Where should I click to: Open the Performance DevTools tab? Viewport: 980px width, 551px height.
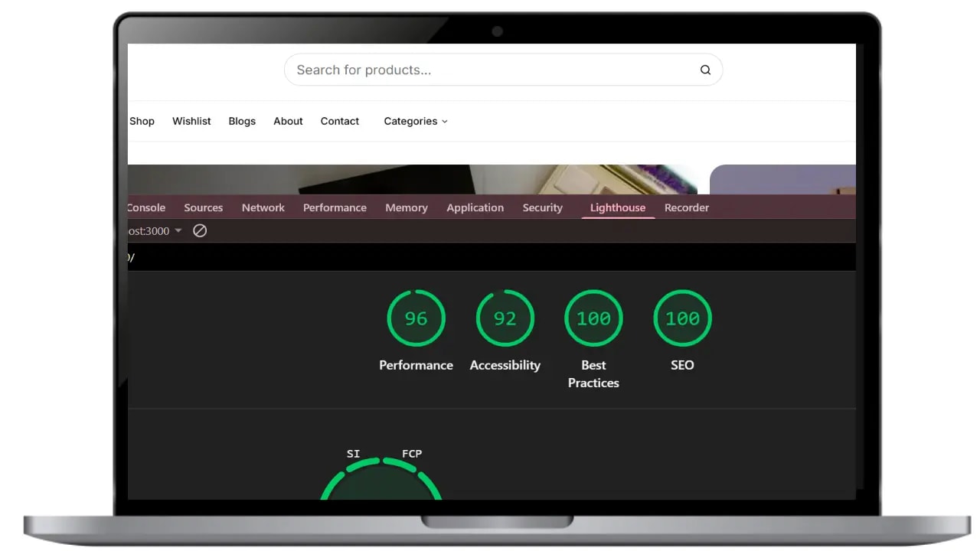(335, 207)
